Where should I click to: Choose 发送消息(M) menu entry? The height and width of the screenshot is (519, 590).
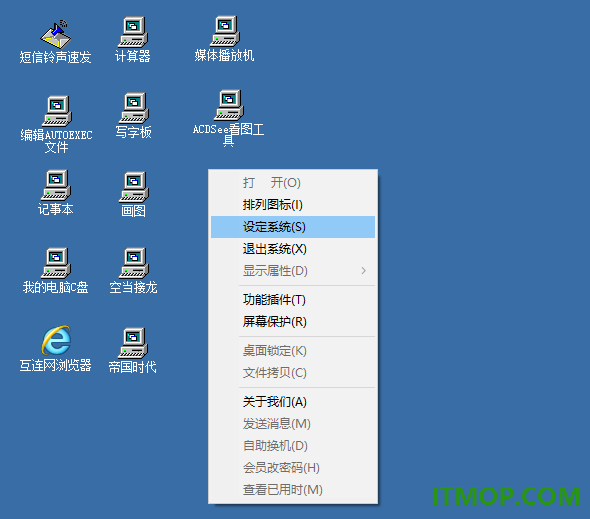[x=293, y=424]
